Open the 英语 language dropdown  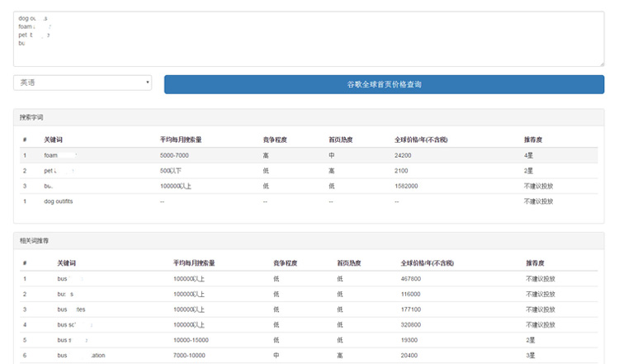click(83, 83)
